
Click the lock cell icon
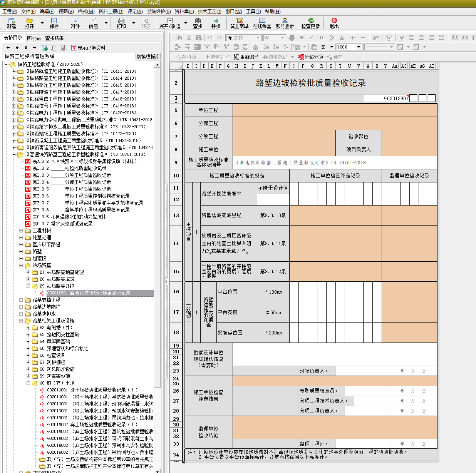click(255, 47)
